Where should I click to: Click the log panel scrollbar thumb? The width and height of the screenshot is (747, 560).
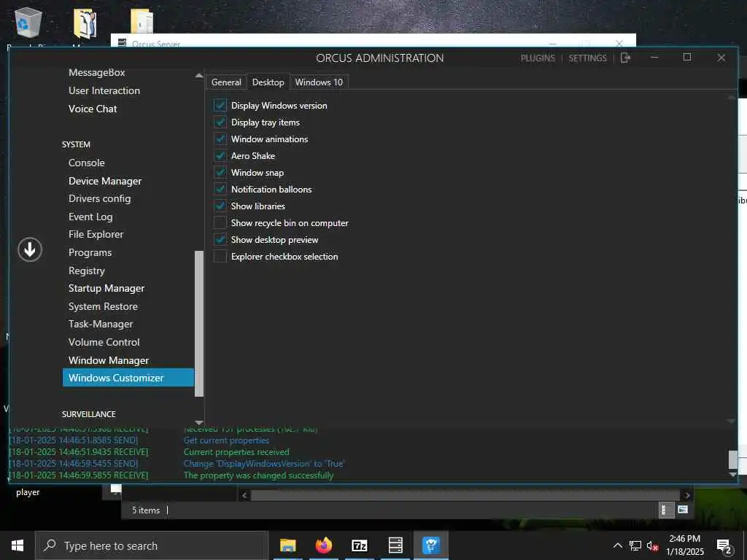point(733,459)
